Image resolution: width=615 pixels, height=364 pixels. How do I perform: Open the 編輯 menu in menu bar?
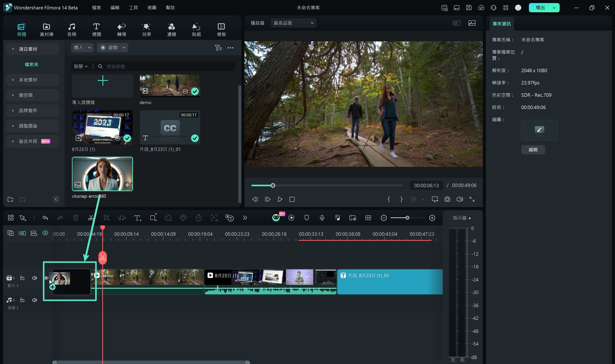click(115, 8)
